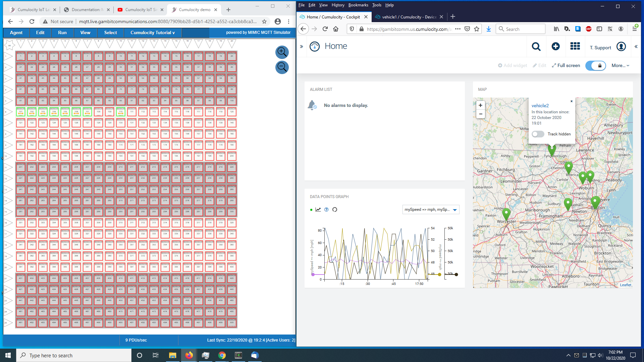Image resolution: width=644 pixels, height=362 pixels.
Task: Reload the Chrome MIMIC page
Action: pyautogui.click(x=32, y=21)
